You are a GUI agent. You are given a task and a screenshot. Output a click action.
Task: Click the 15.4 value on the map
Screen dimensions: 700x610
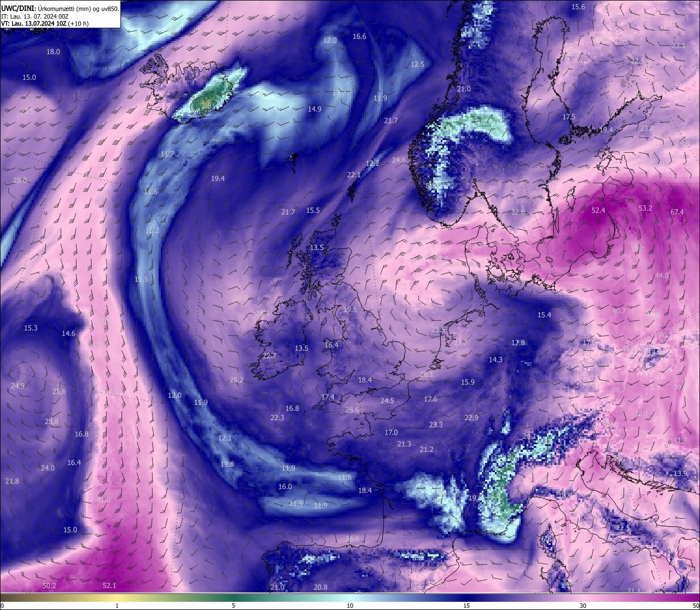(x=544, y=315)
